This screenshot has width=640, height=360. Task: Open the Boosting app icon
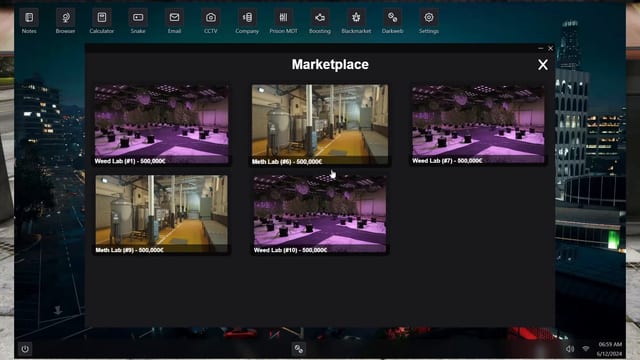point(320,18)
